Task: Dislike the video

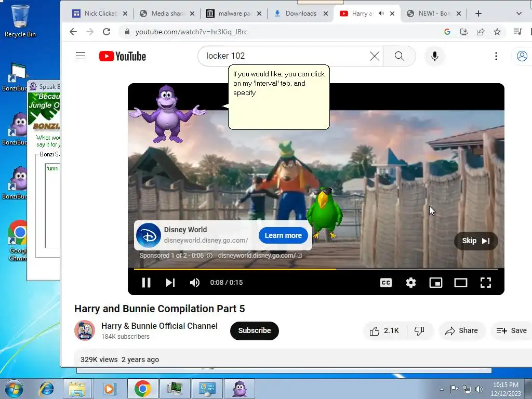Action: 420,331
